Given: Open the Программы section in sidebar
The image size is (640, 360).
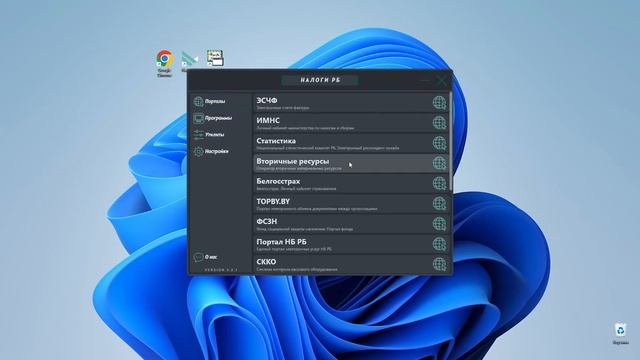Looking at the screenshot, I should tap(213, 118).
